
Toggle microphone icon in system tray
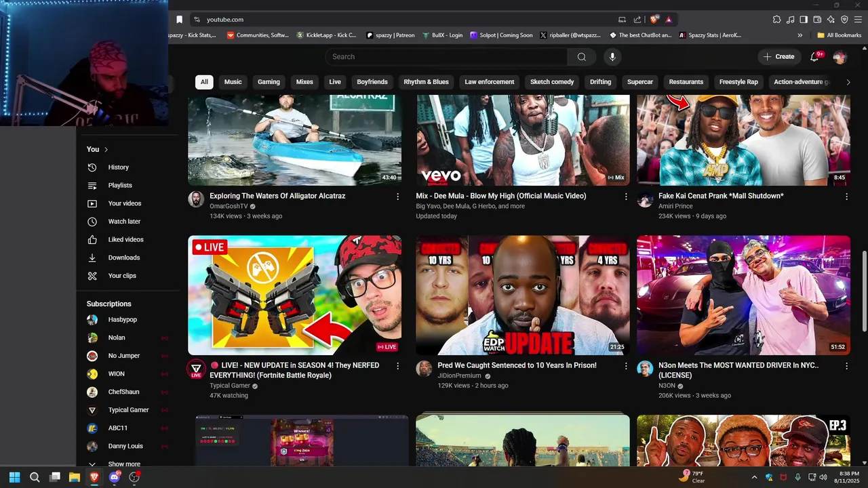[x=797, y=477]
